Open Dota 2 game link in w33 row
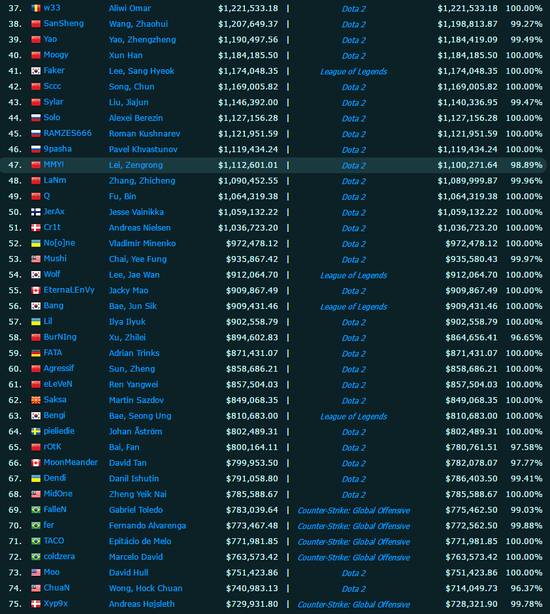 pos(354,9)
